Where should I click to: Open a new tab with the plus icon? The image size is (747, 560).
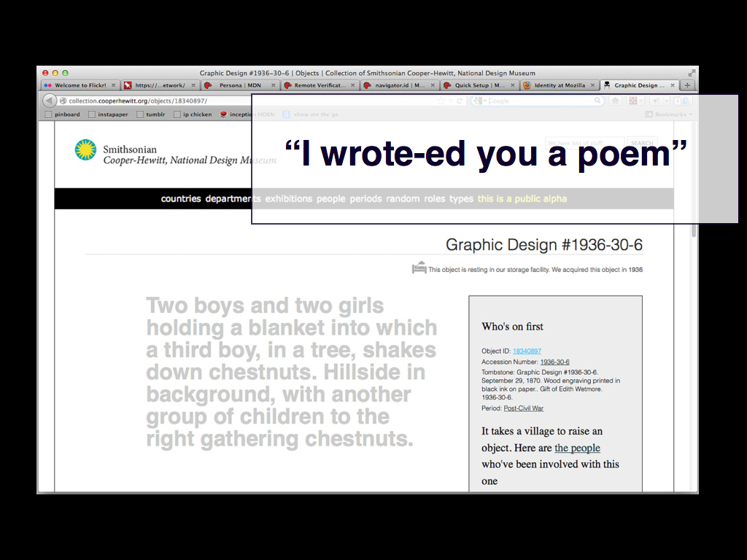tap(686, 85)
